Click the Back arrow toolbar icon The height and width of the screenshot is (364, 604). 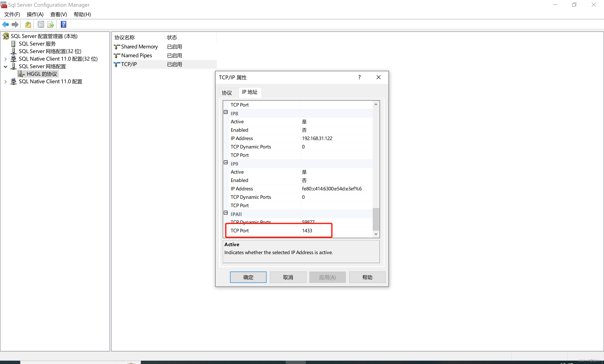[5, 24]
